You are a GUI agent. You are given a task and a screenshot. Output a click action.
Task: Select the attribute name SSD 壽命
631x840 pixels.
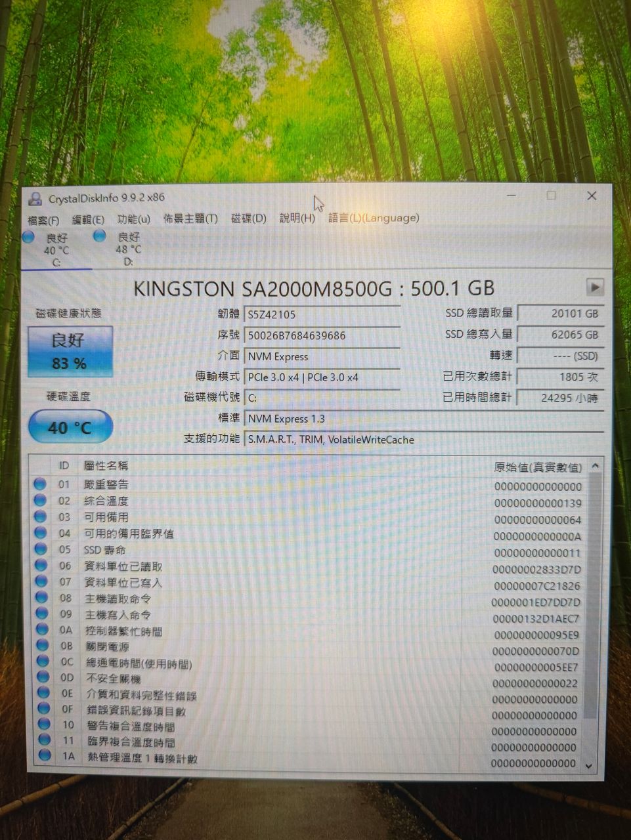[x=104, y=550]
